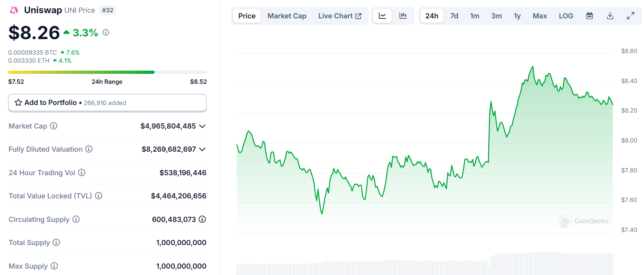
Task: Expand the Fully Diluted Valuation chevron
Action: pos(202,149)
